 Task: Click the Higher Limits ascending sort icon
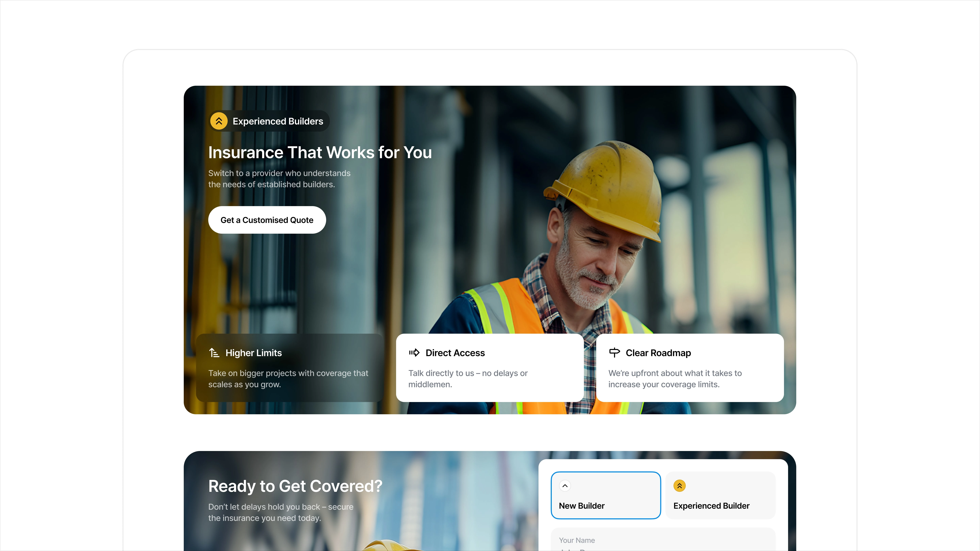click(x=214, y=353)
